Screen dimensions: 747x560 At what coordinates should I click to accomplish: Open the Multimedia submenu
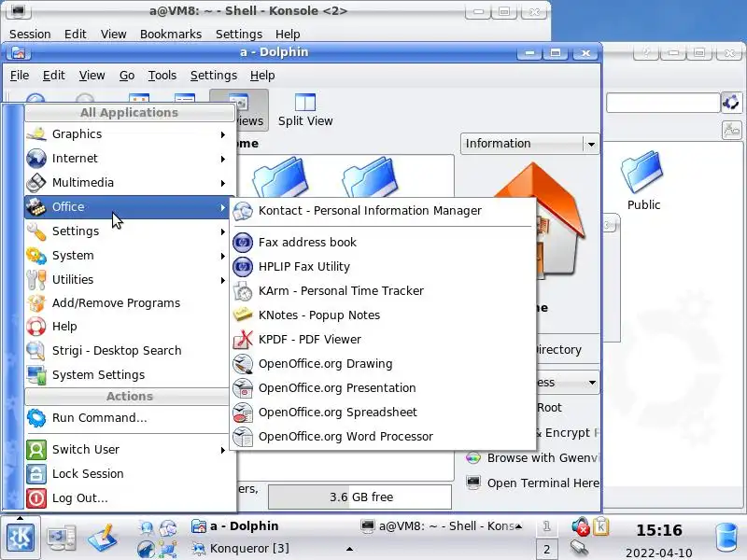tap(128, 183)
